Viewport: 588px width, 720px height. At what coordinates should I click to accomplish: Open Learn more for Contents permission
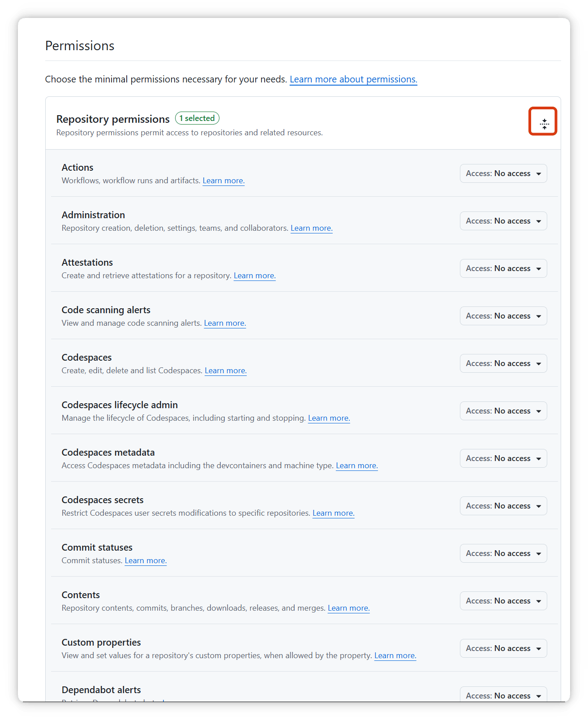349,608
